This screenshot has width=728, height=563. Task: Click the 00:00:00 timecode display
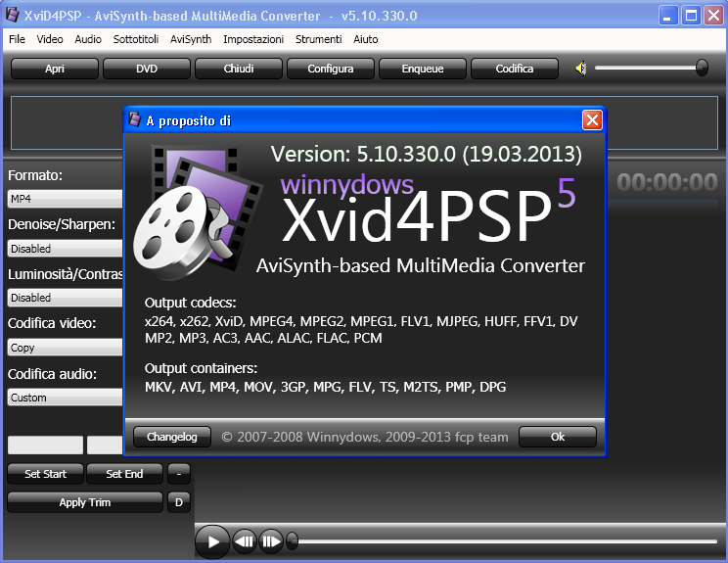coord(667,182)
